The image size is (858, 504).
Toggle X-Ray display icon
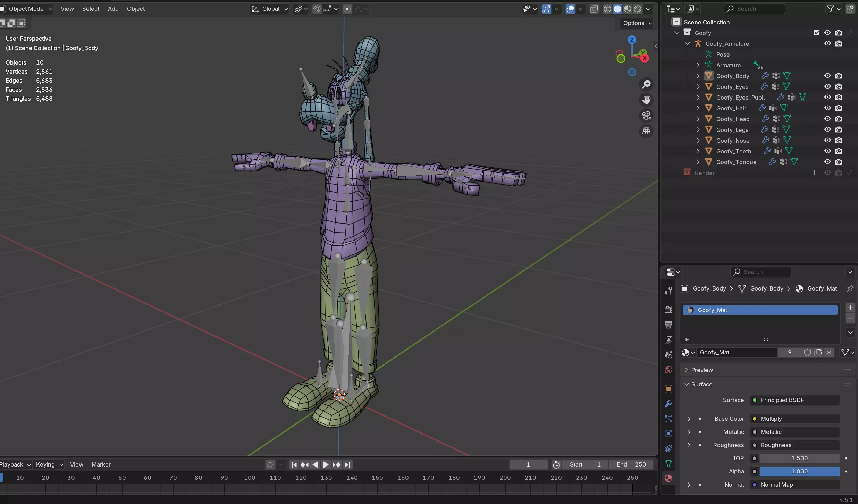[594, 9]
